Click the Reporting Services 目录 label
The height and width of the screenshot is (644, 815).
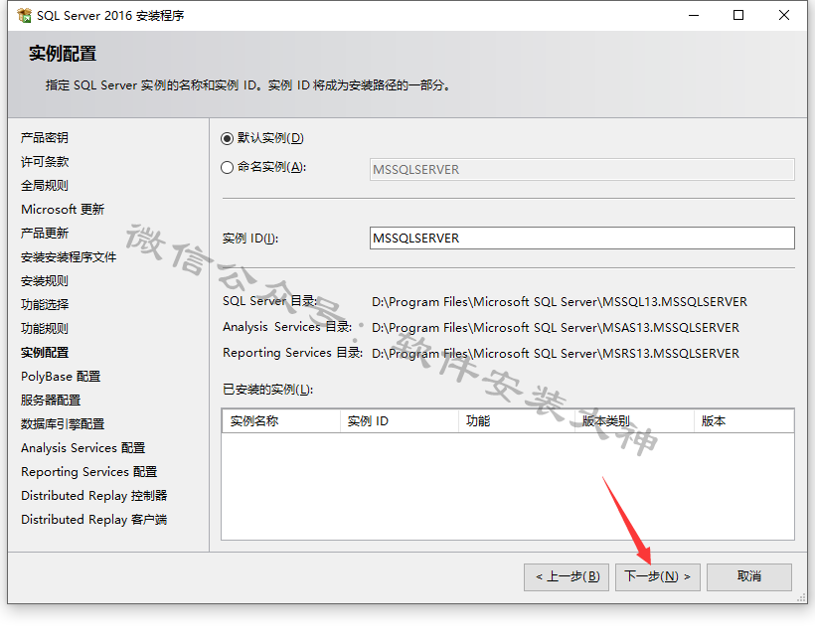(292, 353)
